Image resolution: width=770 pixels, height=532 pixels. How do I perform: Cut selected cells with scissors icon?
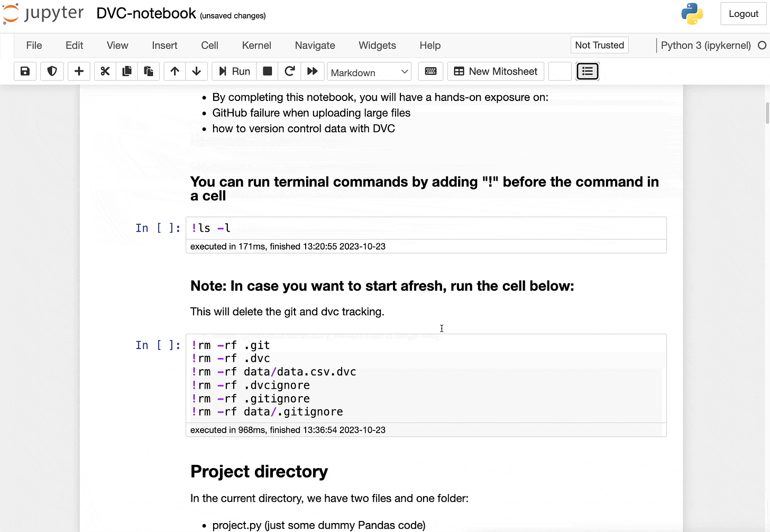(x=105, y=71)
